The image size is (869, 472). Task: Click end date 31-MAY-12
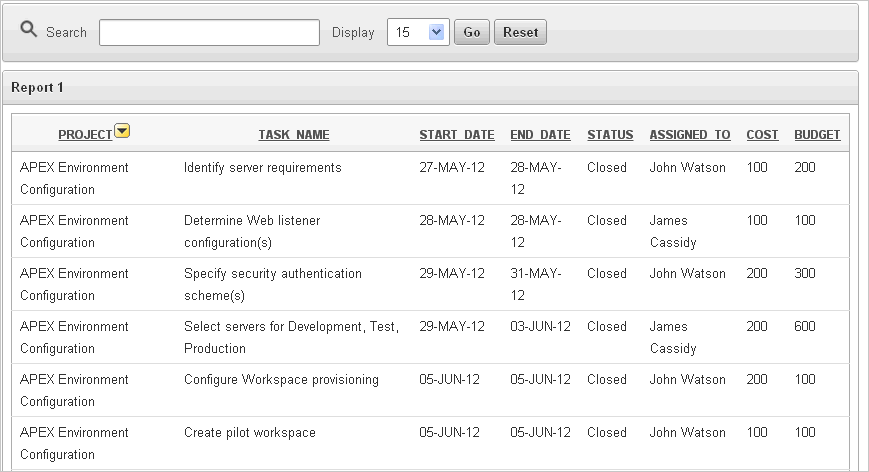tap(535, 284)
